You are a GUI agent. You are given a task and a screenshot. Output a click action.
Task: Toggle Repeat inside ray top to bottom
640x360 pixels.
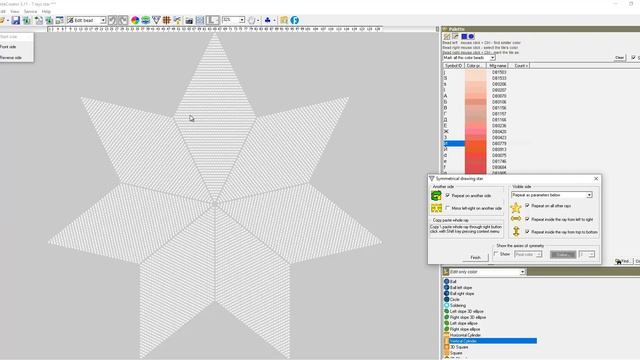527,231
